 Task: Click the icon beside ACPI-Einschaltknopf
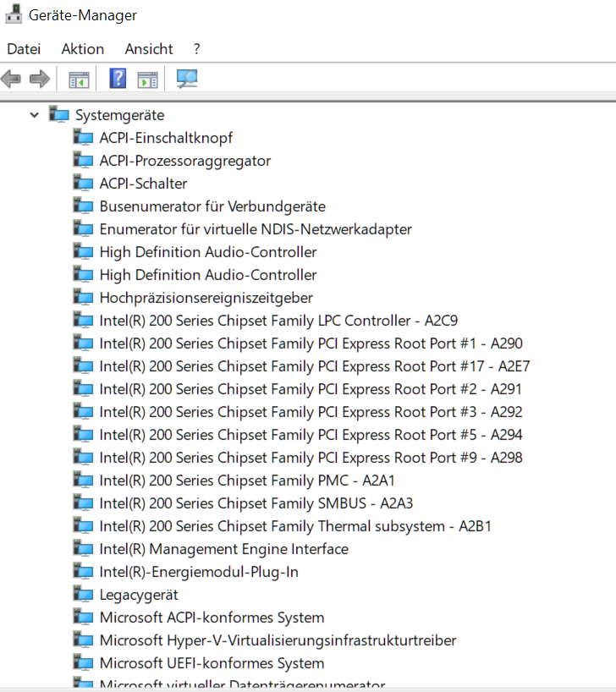coord(83,137)
